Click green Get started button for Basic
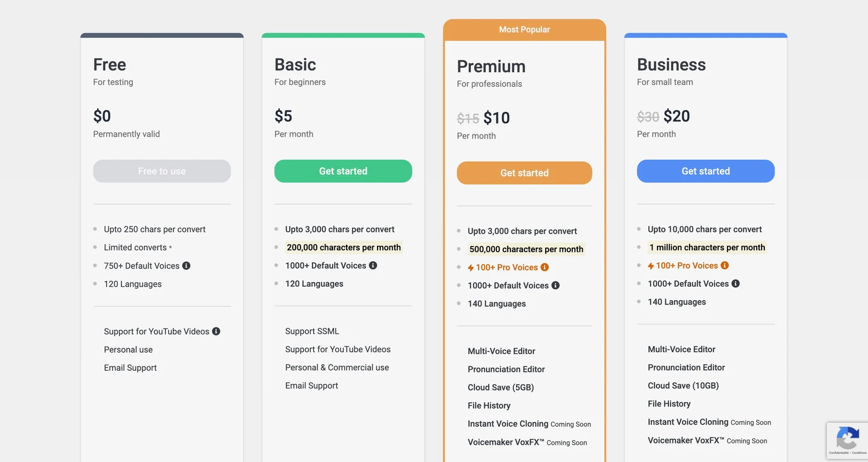The width and height of the screenshot is (868, 462). click(343, 171)
